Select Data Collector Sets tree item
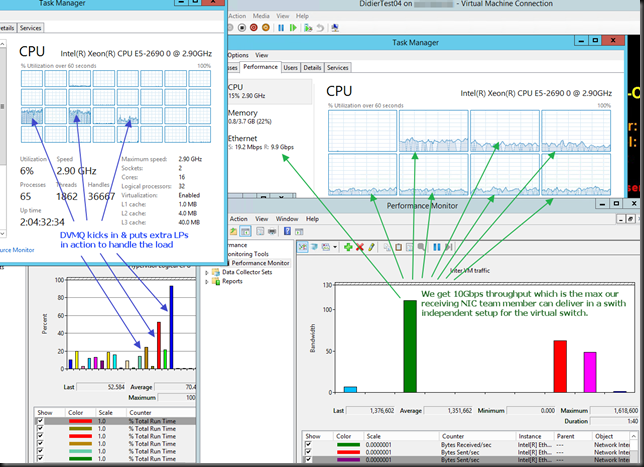Screen dimensions: 644x467 [x=247, y=272]
